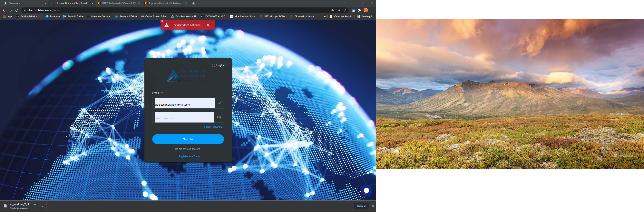The image size is (644, 212).
Task: Click Register as a Trader link
Action: (x=190, y=156)
